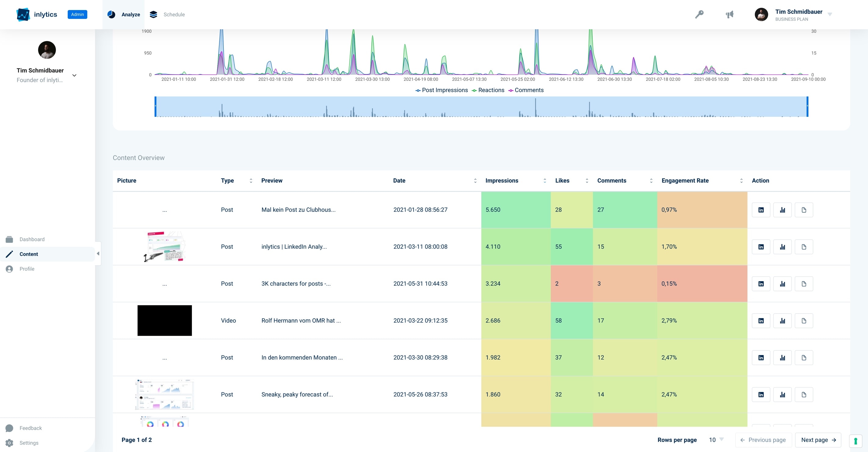Click the Feedback chat icon
868x452 pixels.
[x=9, y=428]
